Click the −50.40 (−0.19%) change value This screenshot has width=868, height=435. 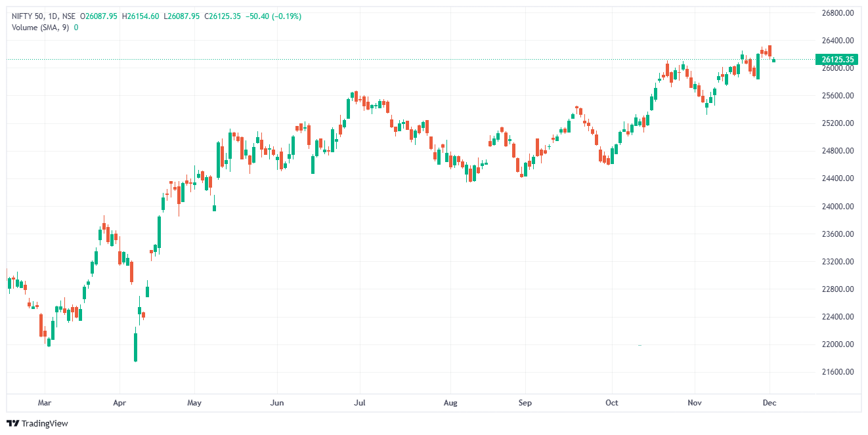click(x=273, y=16)
